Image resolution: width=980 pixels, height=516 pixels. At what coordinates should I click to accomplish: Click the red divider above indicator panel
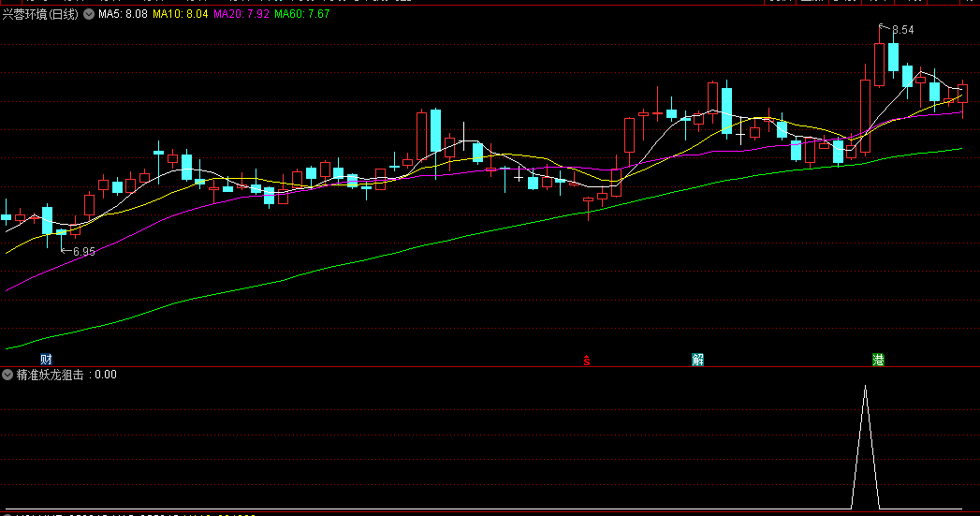490,366
